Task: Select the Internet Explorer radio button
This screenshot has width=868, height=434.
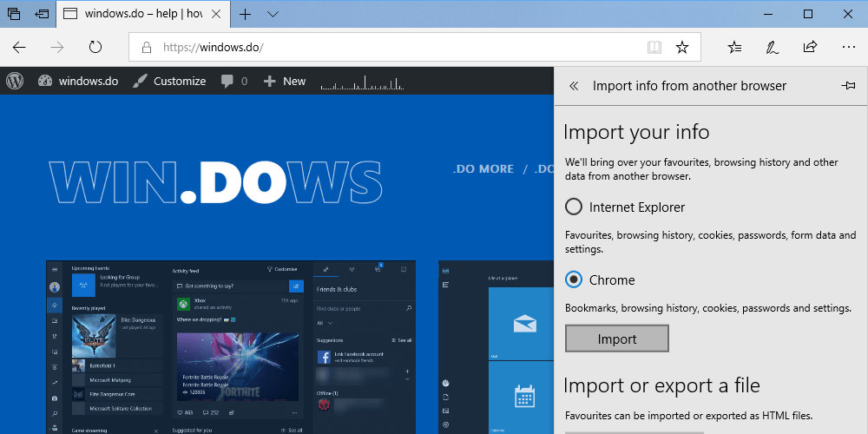Action: [574, 207]
